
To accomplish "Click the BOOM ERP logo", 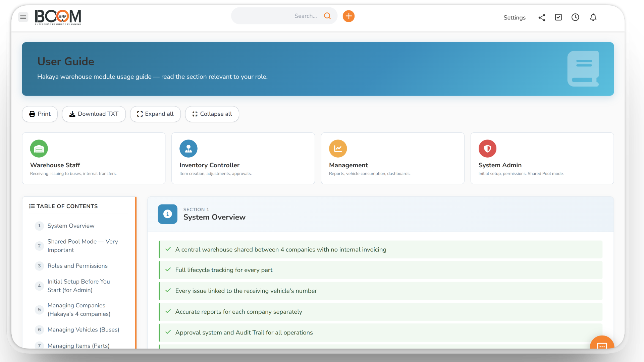I will click(x=58, y=17).
